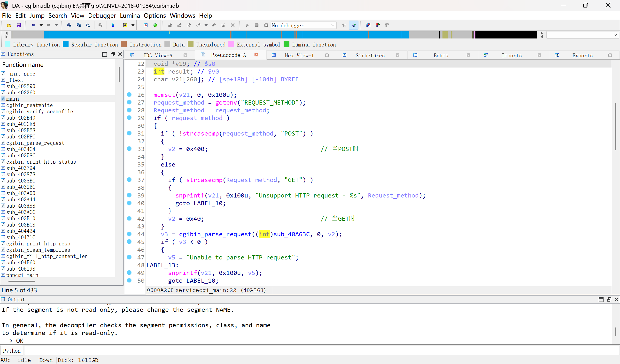Open the forward-navigation history dropdown arrow
The width and height of the screenshot is (620, 364).
pyautogui.click(x=56, y=25)
